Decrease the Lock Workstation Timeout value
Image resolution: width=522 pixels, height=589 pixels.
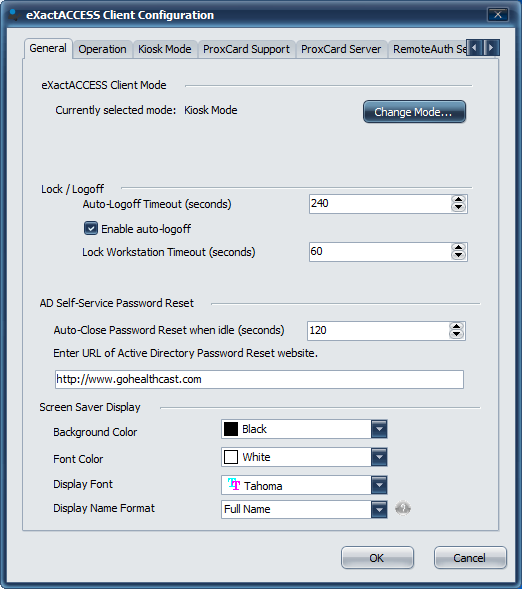(458, 256)
